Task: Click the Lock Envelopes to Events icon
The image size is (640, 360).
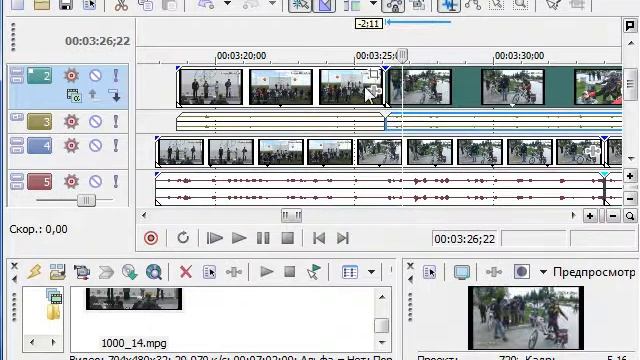Action: coord(393,5)
